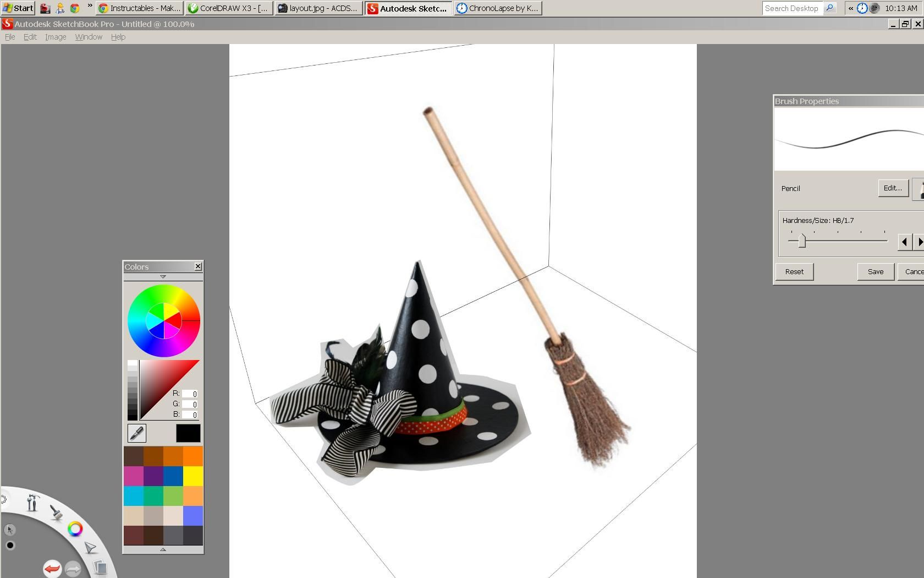Click the Redo arrow in the lagoon
Image resolution: width=924 pixels, height=578 pixels.
72,569
